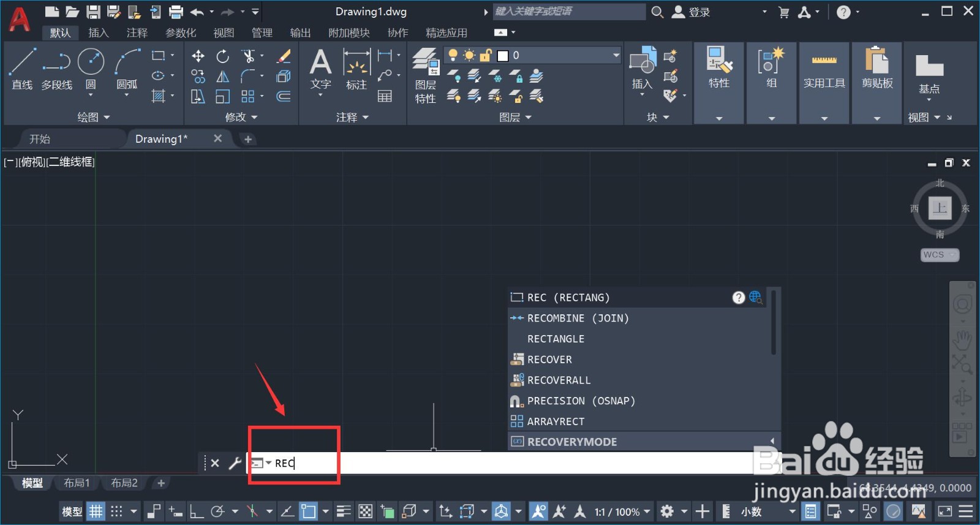Click the Move tool icon
The image size is (980, 525).
click(x=198, y=56)
